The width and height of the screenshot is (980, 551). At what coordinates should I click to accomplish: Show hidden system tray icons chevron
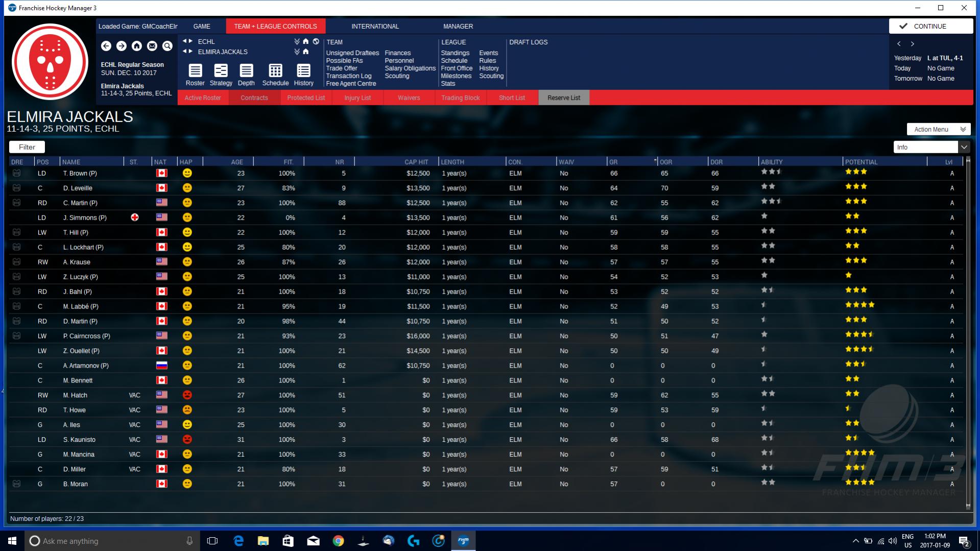click(855, 541)
